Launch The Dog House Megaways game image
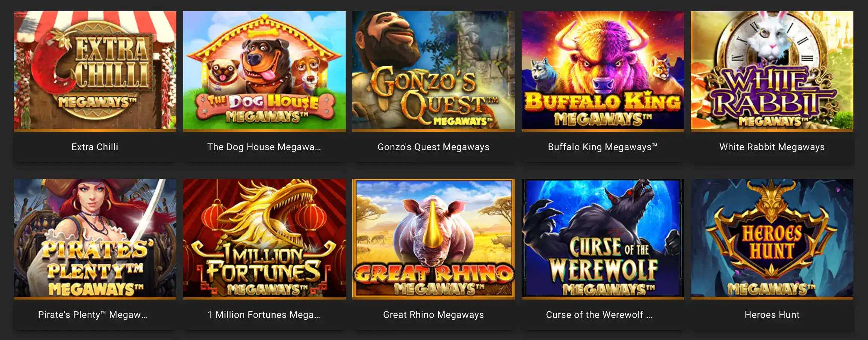868x340 pixels. coord(264,70)
